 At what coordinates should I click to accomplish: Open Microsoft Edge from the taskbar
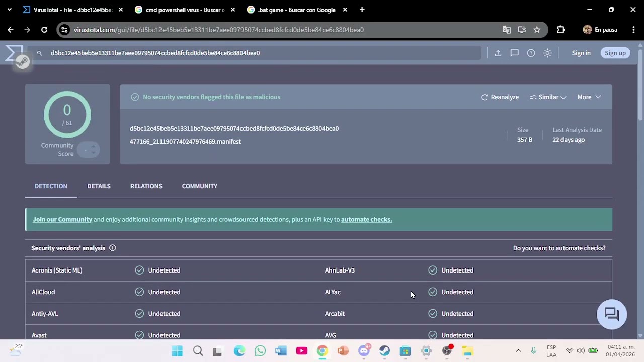click(239, 351)
